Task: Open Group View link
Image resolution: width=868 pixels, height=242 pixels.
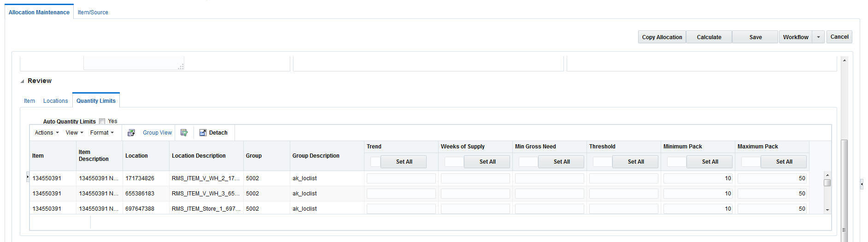Action: coord(157,133)
